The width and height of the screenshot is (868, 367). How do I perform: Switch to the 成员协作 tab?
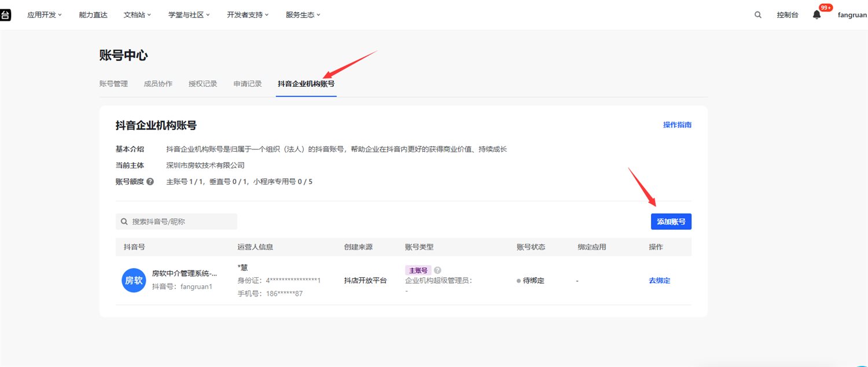coord(158,84)
